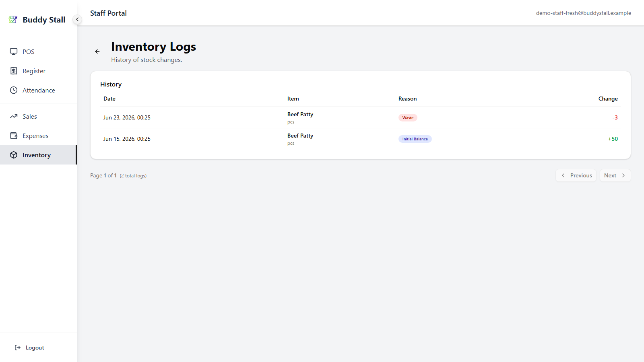Click the -3 change value
Screen dimensions: 644x362
[615, 117]
